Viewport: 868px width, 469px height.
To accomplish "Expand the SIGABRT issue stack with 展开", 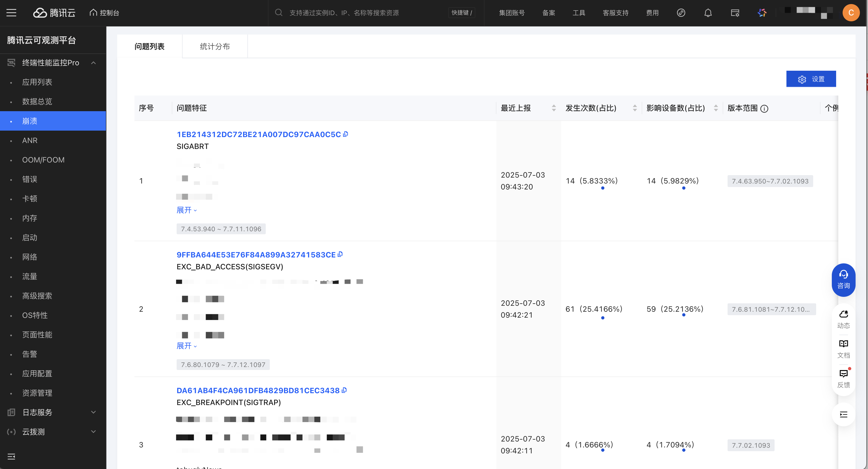I will click(x=187, y=210).
